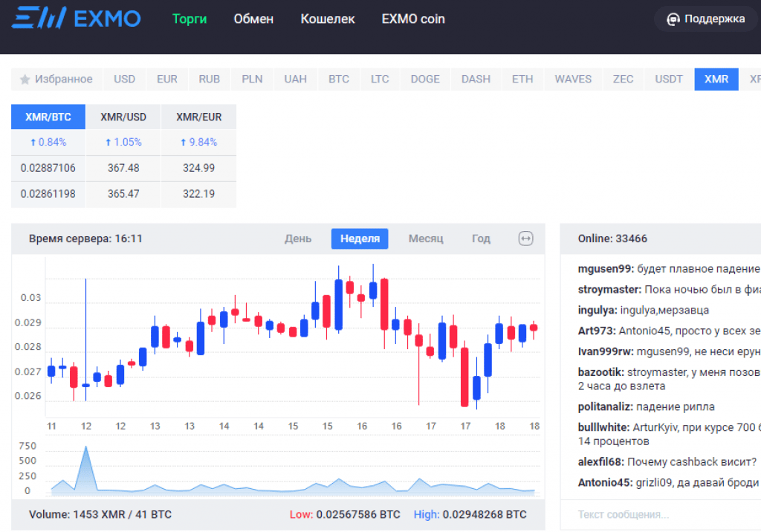
Task: Select the UAH currency tab
Action: [296, 79]
